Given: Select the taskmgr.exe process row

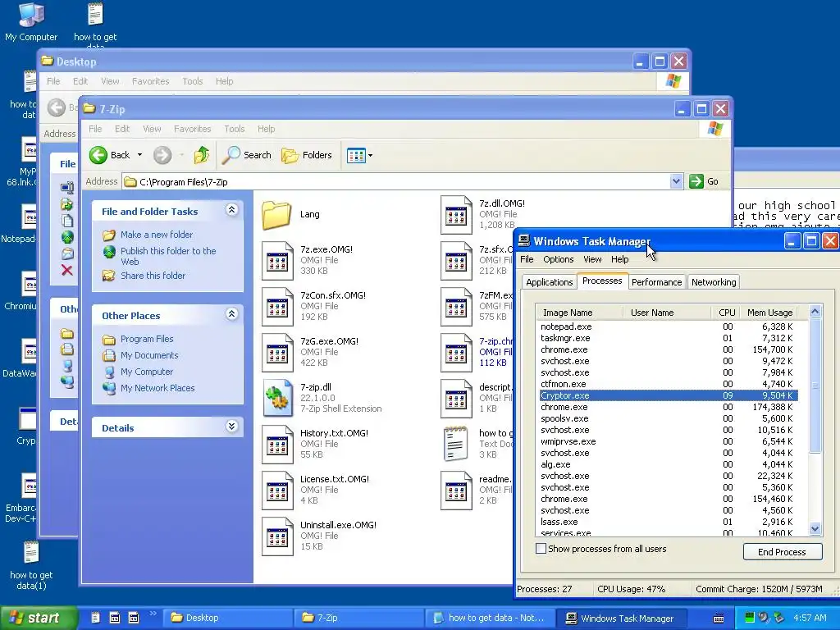Looking at the screenshot, I should 669,338.
